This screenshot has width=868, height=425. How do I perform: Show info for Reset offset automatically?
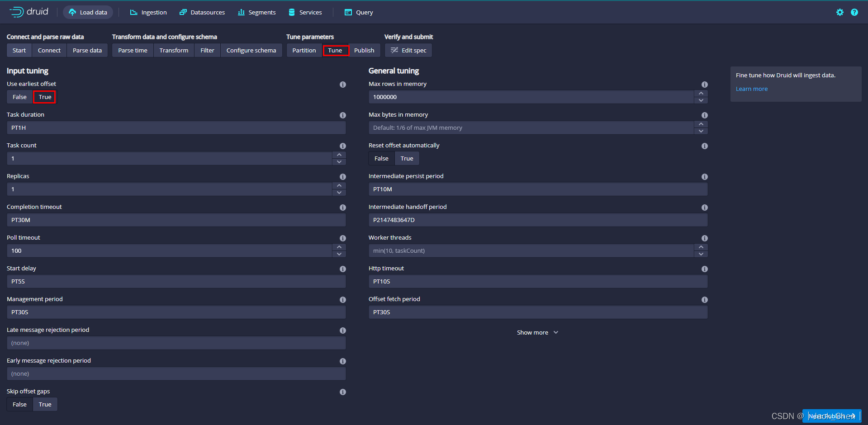(705, 146)
